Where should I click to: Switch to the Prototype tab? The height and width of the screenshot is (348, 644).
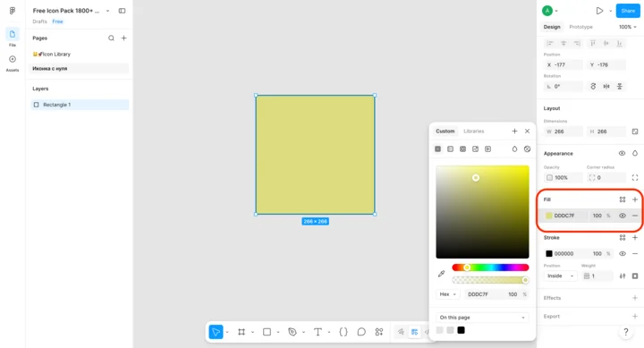[580, 27]
